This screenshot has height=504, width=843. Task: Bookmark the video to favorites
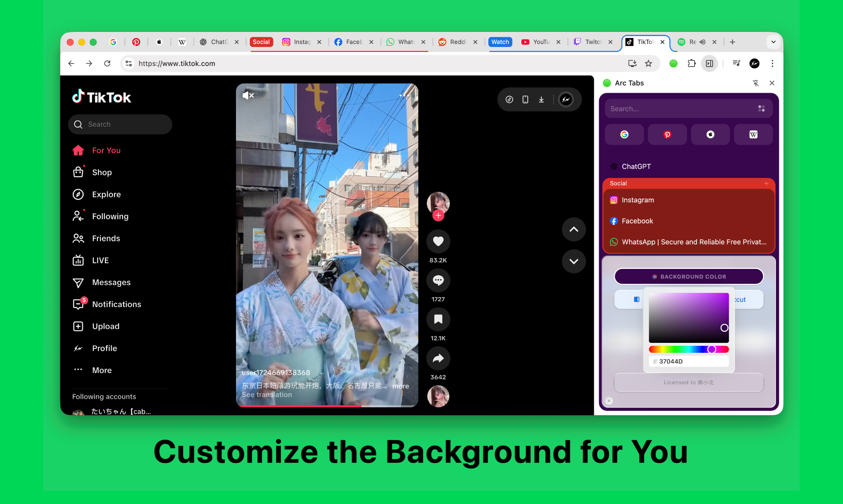(438, 319)
